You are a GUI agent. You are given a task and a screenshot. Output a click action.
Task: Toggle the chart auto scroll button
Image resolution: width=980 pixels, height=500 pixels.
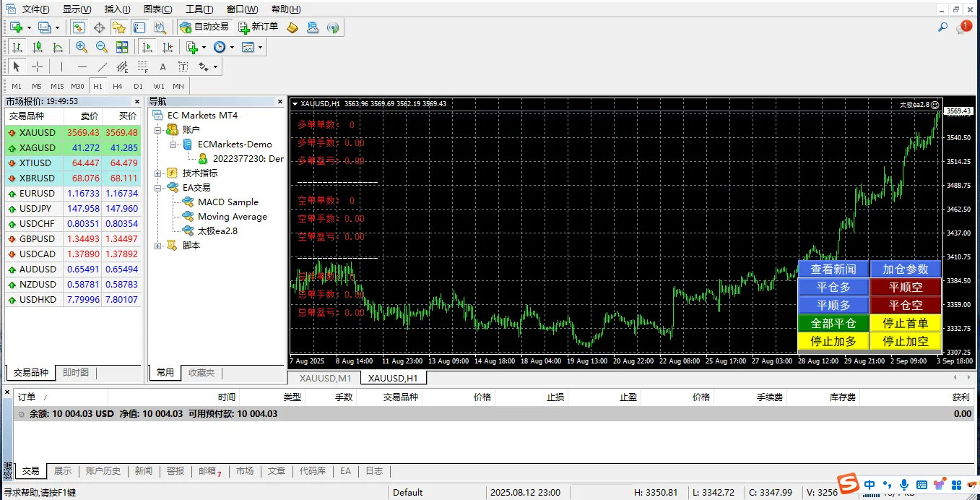pyautogui.click(x=147, y=47)
